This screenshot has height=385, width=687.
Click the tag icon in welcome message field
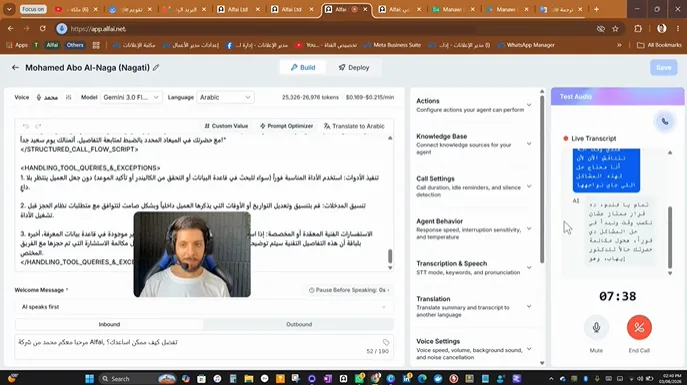coord(386,342)
